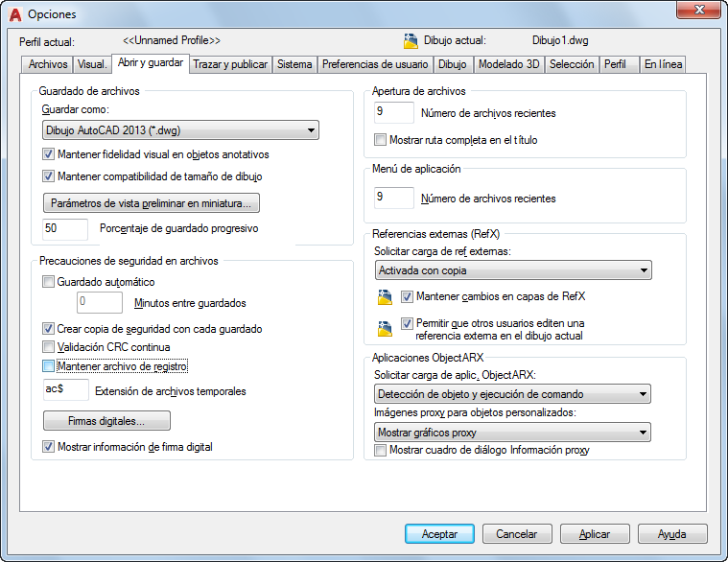
Task: Click Porcentaje de guardado progresivo field
Action: [65, 229]
